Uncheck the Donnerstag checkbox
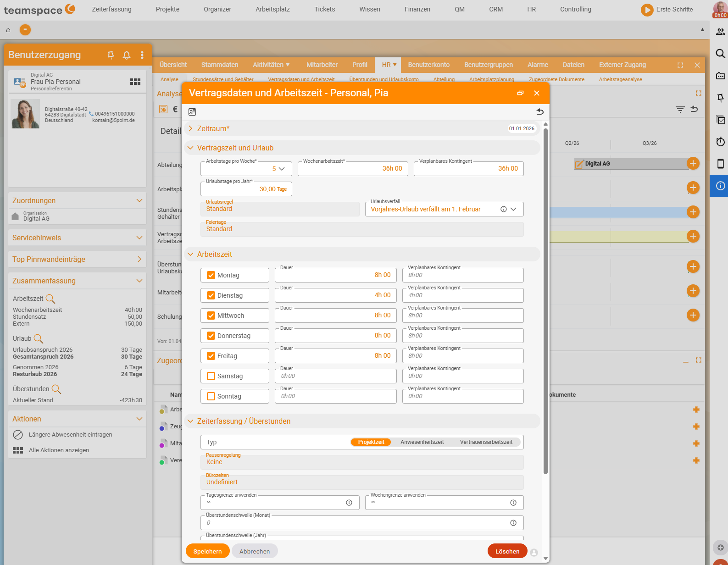Viewport: 728px width, 565px height. [x=211, y=336]
